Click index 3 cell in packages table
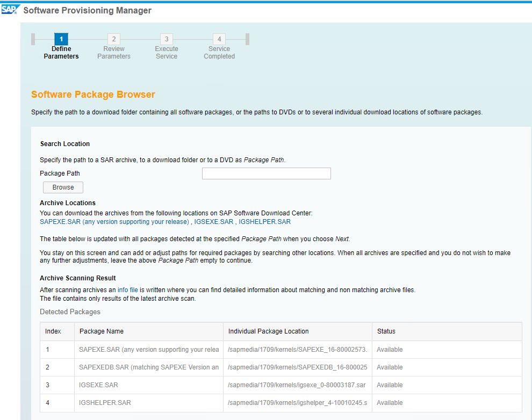This screenshot has height=420, width=532. [x=57, y=385]
